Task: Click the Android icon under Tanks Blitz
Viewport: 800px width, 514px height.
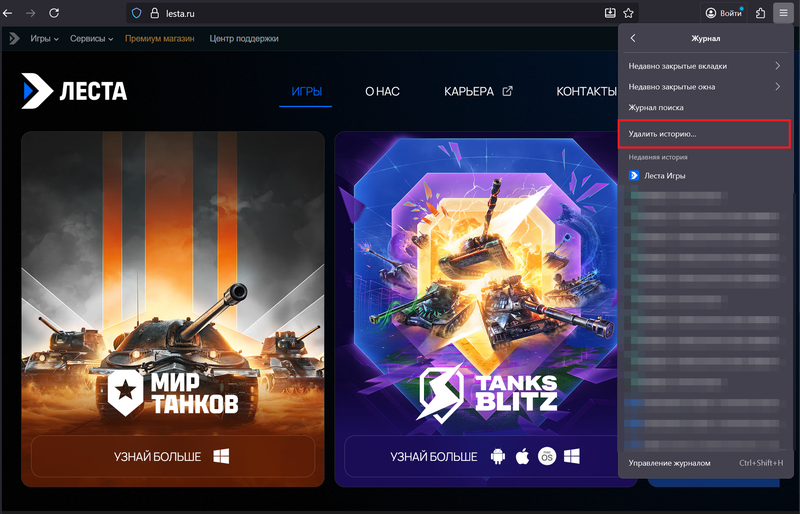Action: coord(498,457)
